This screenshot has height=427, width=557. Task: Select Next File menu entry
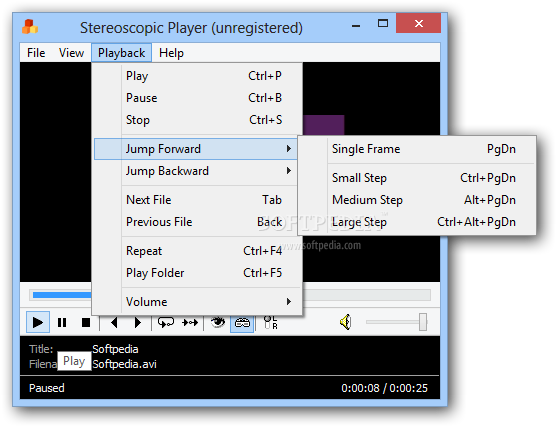(196, 200)
